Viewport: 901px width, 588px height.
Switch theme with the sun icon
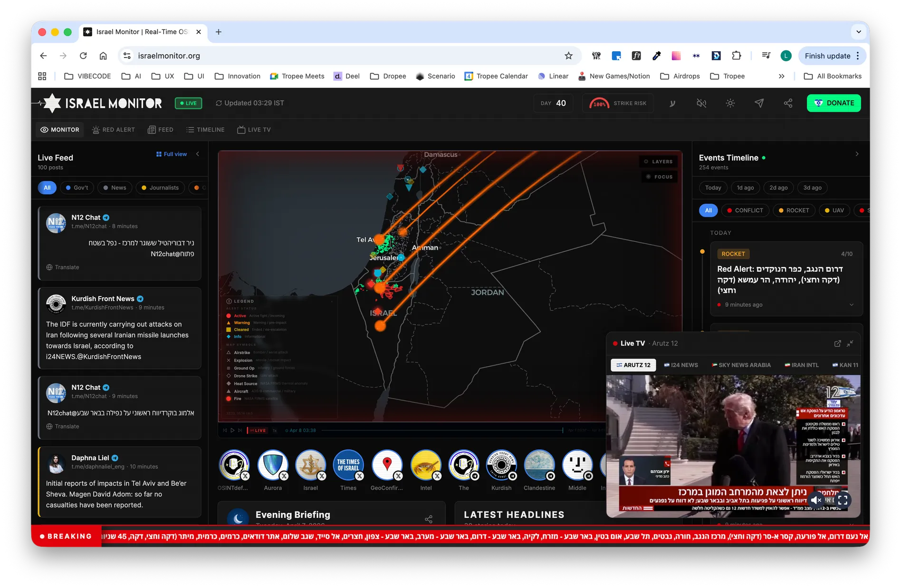[730, 103]
